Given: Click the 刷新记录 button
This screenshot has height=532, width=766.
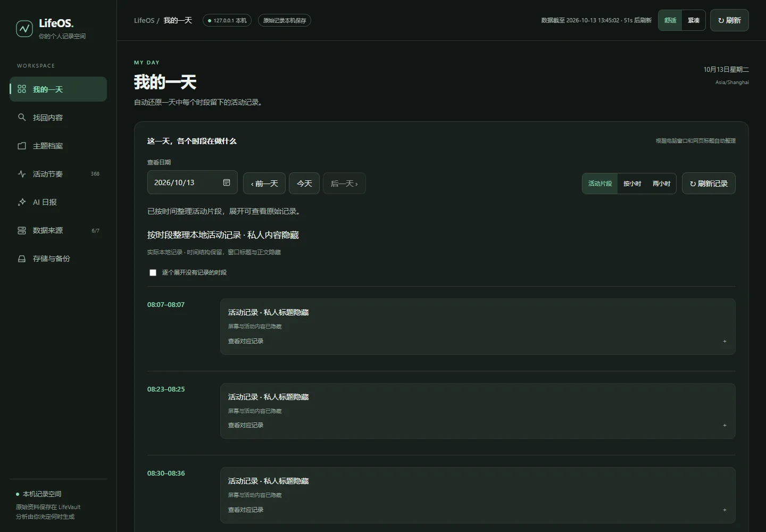Looking at the screenshot, I should click(709, 184).
